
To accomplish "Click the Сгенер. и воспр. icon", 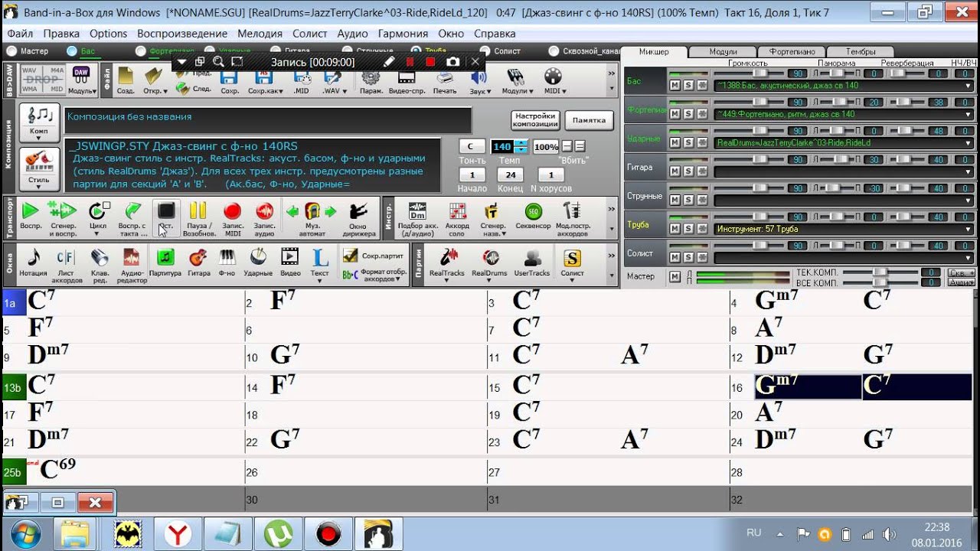I will tap(63, 218).
